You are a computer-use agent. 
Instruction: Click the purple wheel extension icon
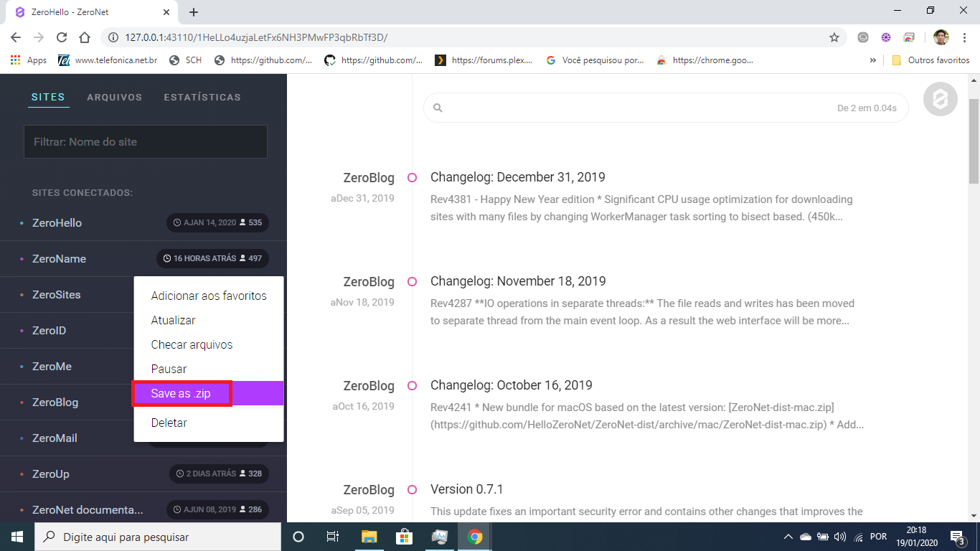click(x=886, y=37)
